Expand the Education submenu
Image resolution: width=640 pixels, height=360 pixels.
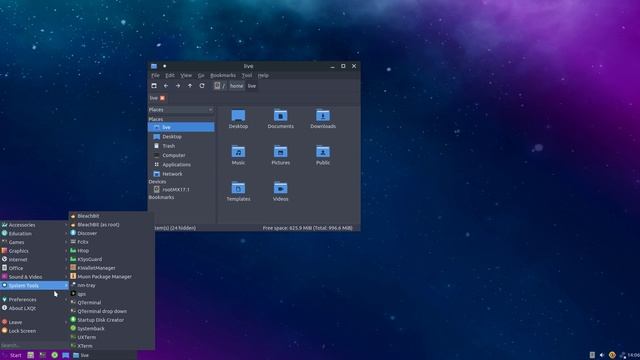(34, 233)
